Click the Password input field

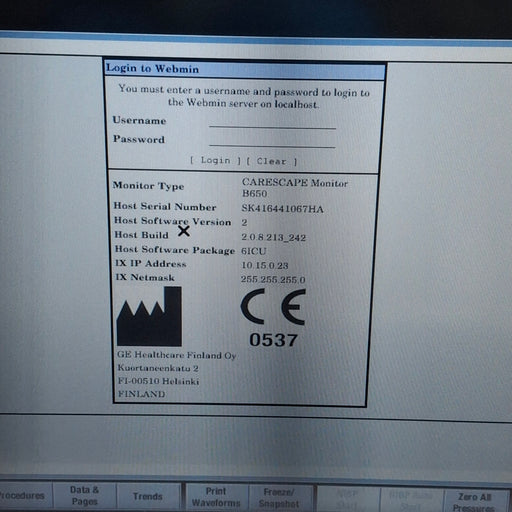(272, 141)
